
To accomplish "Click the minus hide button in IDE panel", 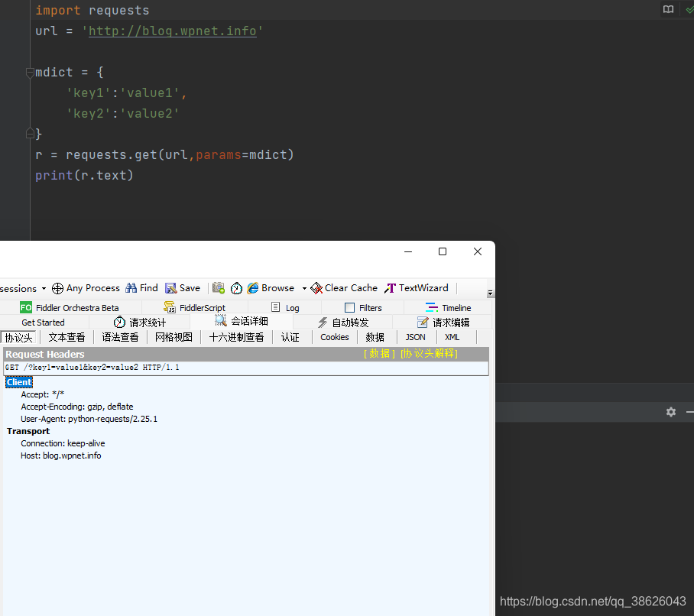I will [689, 412].
